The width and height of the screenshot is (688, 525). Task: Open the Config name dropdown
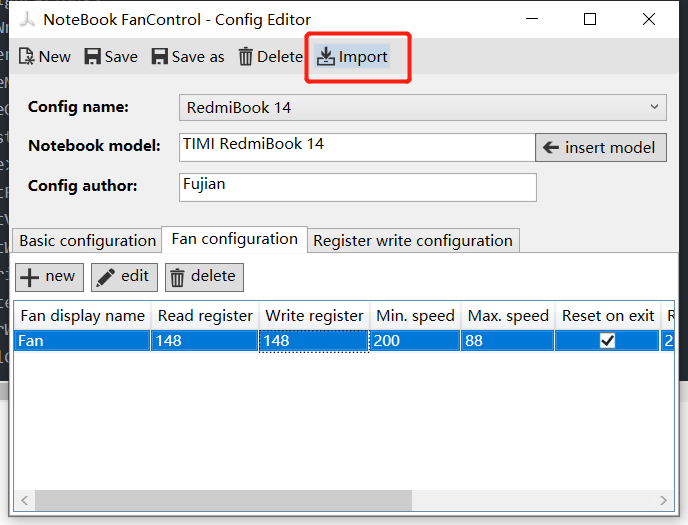tap(423, 107)
